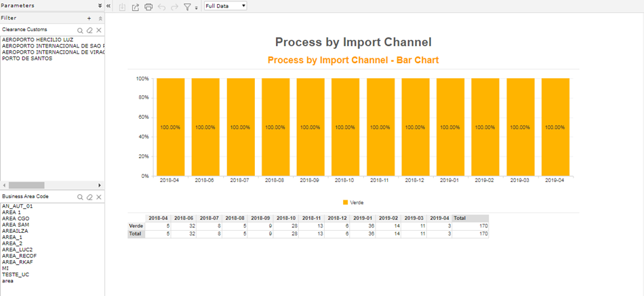This screenshot has height=296, width=644.
Task: Hide the left sidebar with double-arrow
Action: point(108,5)
